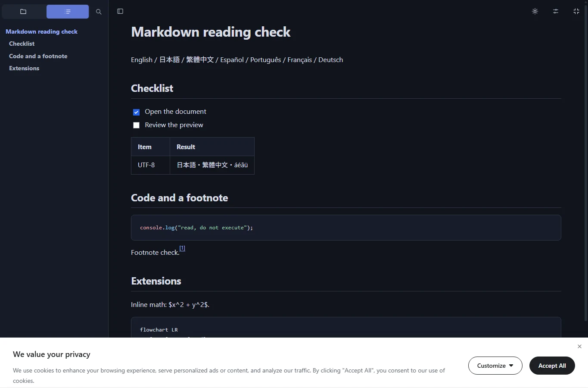
Task: Click the console.log code line
Action: (196, 228)
